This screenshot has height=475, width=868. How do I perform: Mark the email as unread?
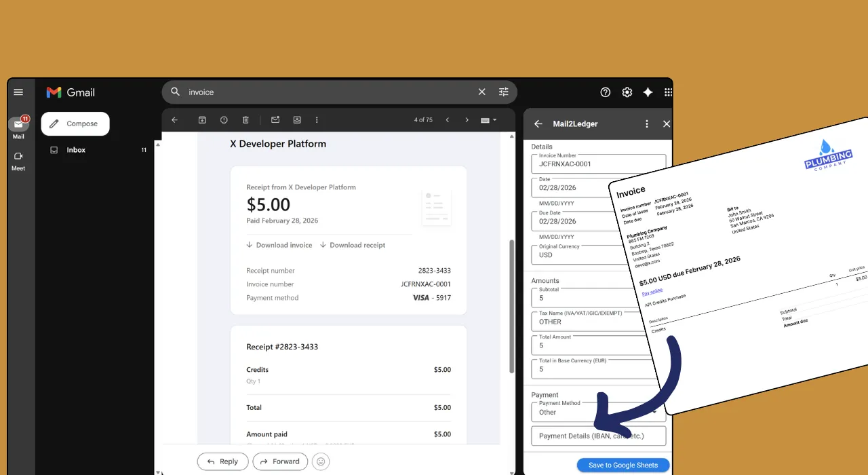[x=275, y=120]
